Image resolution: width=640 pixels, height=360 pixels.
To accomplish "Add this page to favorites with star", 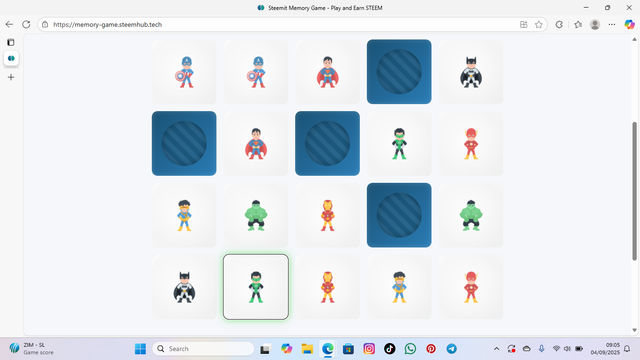I will pos(539,24).
